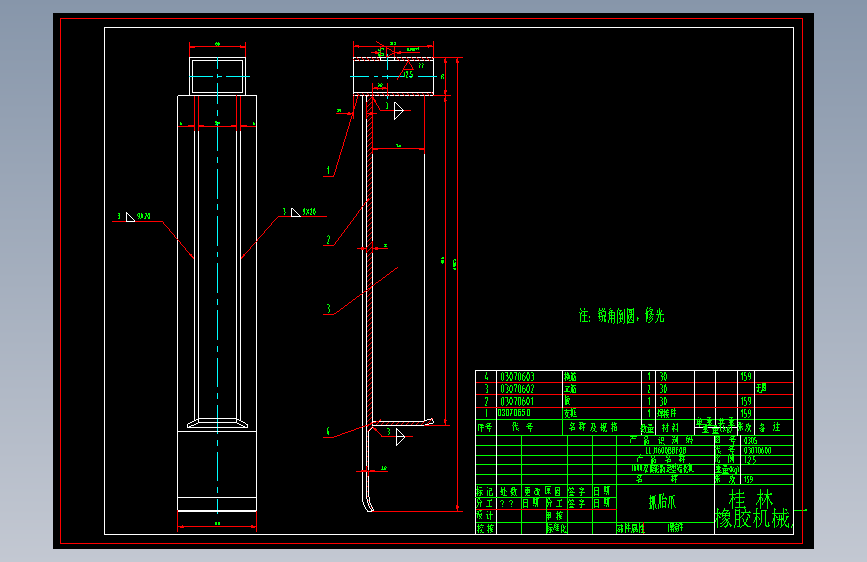Viewport: 867px width, 562px height.
Task: Click the drawing note text 注: 锐角倒圆,修光
Action: (x=621, y=316)
